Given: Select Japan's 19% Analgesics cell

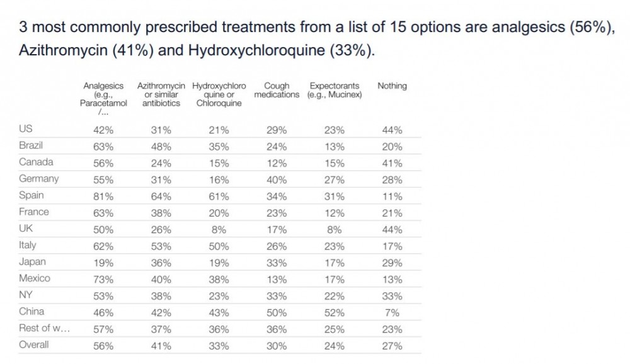Looking at the screenshot, I should coord(103,263).
